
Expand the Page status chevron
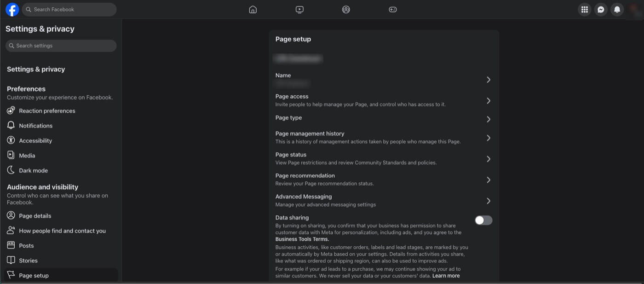point(489,159)
